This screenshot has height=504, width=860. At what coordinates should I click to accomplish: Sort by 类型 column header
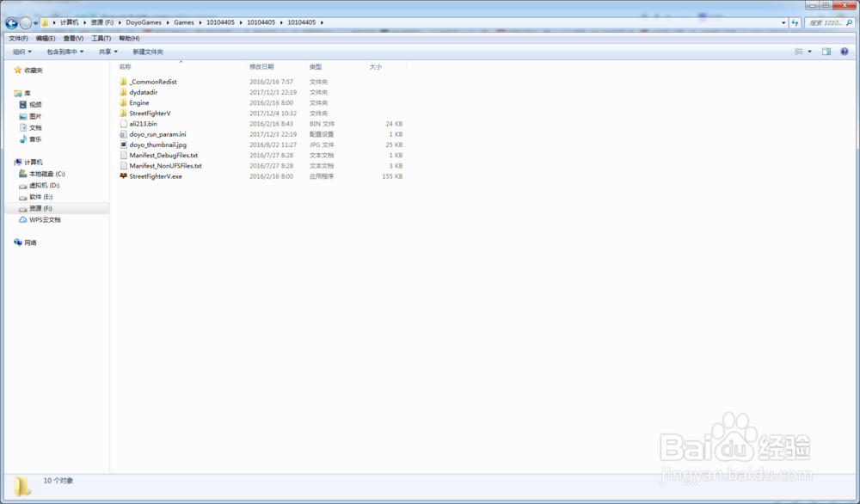click(x=316, y=67)
